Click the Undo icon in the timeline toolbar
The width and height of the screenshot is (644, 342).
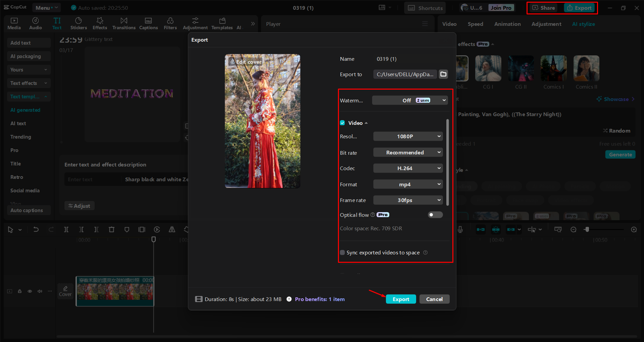coord(36,229)
